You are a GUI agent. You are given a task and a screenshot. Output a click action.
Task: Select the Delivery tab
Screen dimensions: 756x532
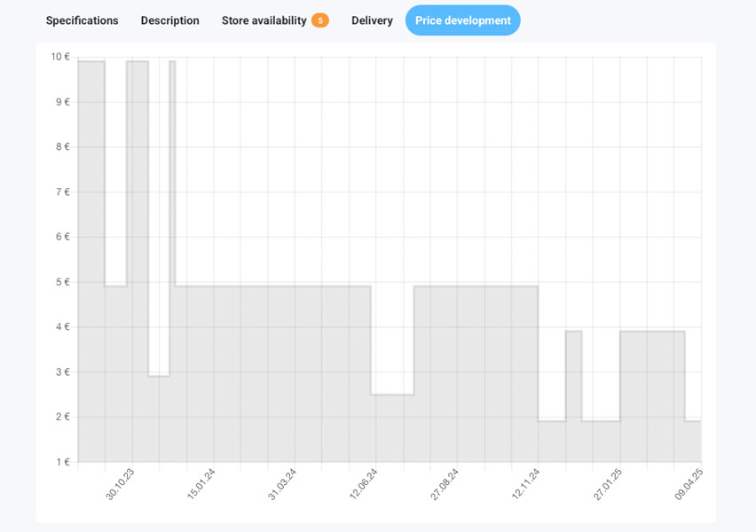coord(372,20)
